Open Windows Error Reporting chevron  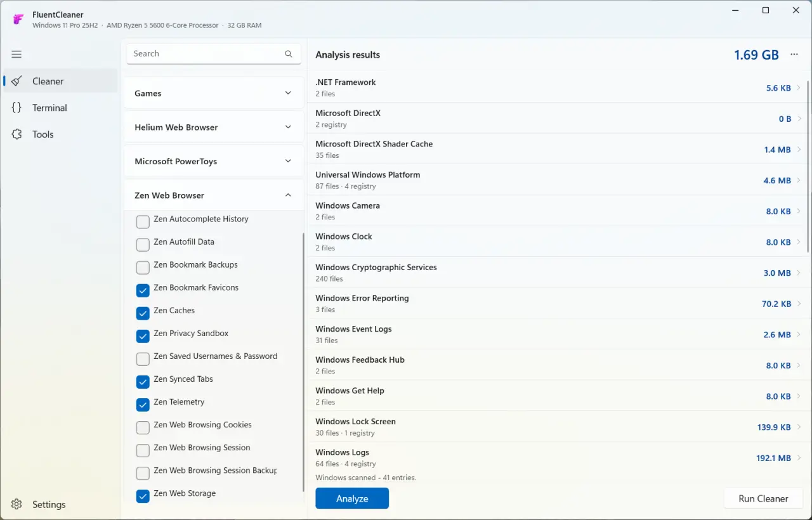pyautogui.click(x=799, y=304)
